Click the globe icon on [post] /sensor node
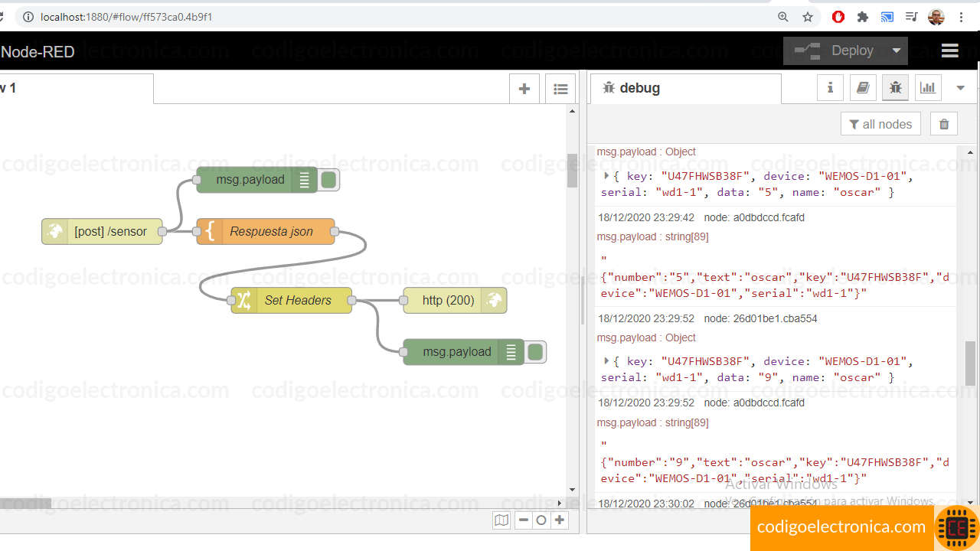This screenshot has width=980, height=551. coord(54,231)
